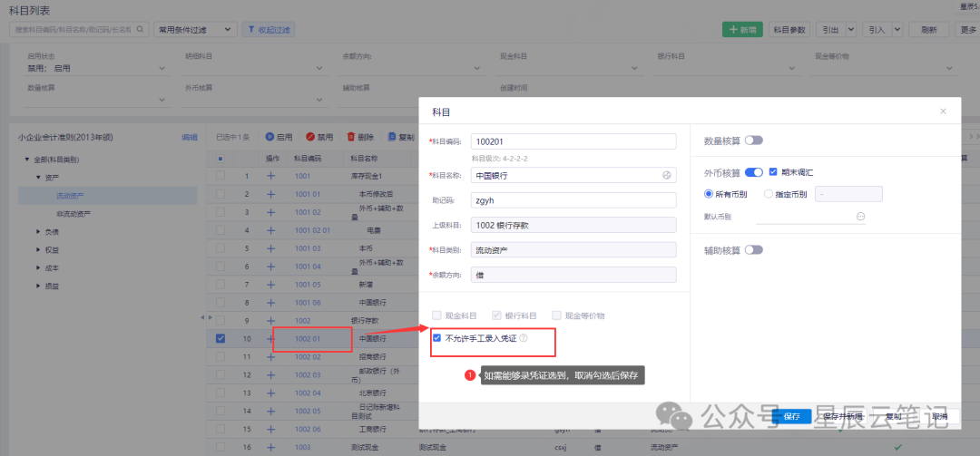Select 损益 in the category tree
980x456 pixels.
pos(52,286)
